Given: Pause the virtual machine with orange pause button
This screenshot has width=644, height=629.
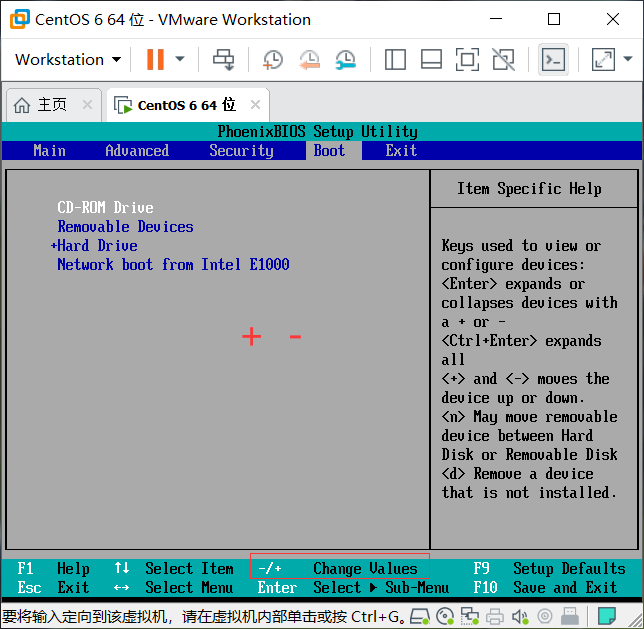Looking at the screenshot, I should click(155, 60).
